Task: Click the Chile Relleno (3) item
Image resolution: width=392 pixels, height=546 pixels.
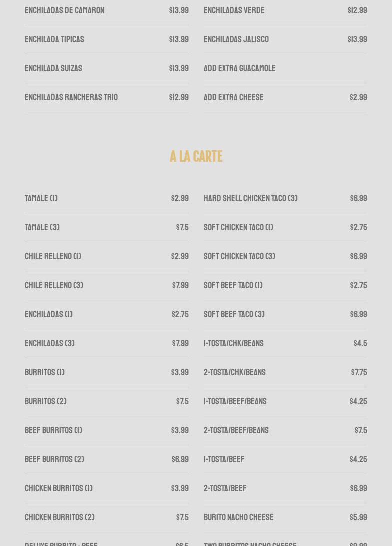Action: coord(54,285)
